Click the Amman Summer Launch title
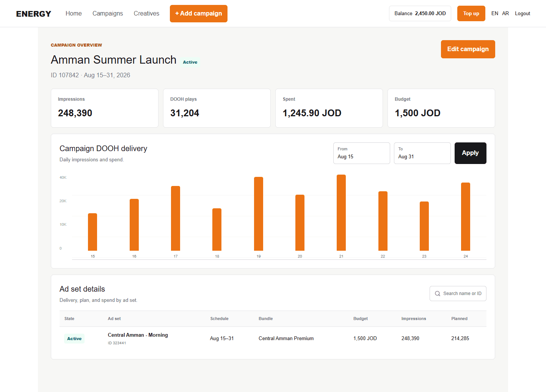Viewport: 546px width, 392px height. coord(114,60)
